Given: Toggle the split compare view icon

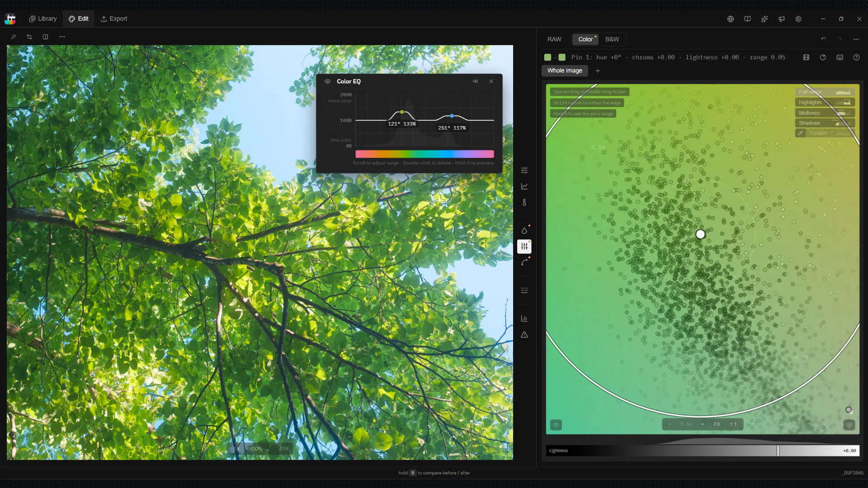Looking at the screenshot, I should (45, 37).
